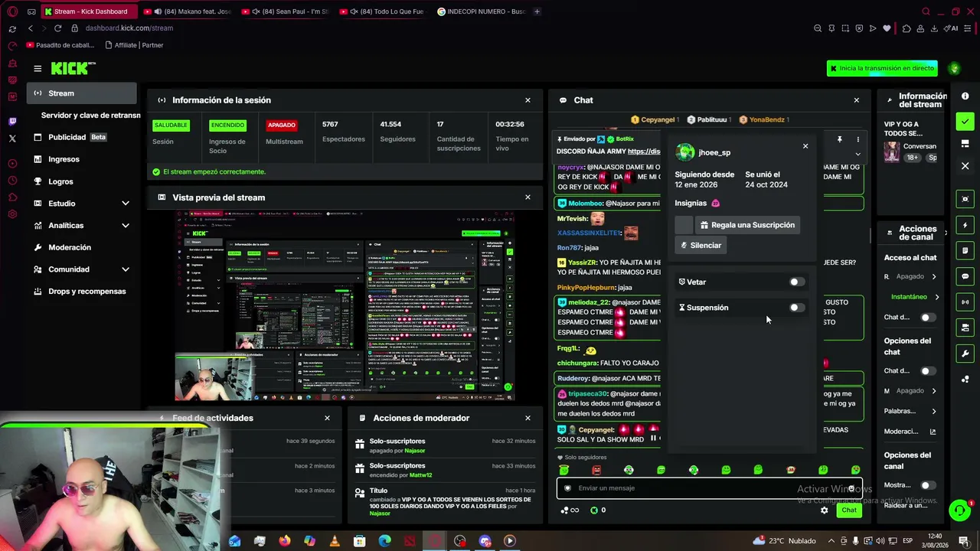Close the Información de la sesión panel
This screenshot has width=980, height=551.
tap(528, 100)
